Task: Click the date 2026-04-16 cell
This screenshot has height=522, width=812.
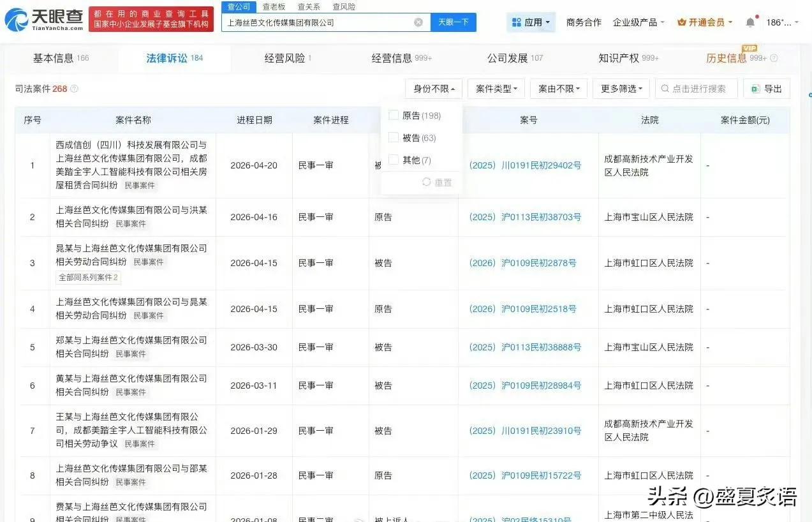Action: (x=254, y=217)
